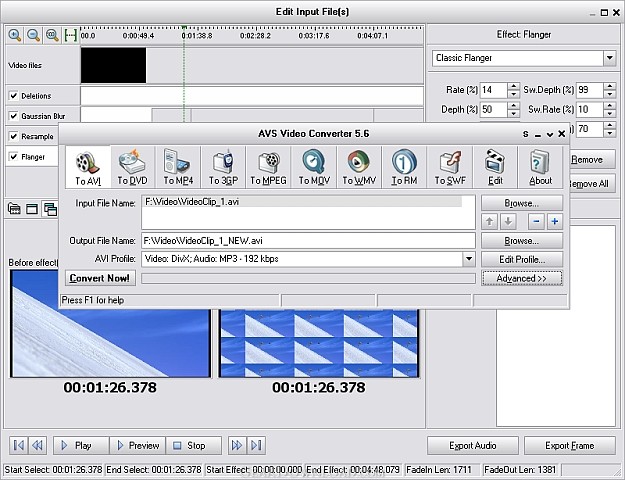625x480 pixels.
Task: Select VideoClip_1.avi in input file list
Action: click(302, 202)
